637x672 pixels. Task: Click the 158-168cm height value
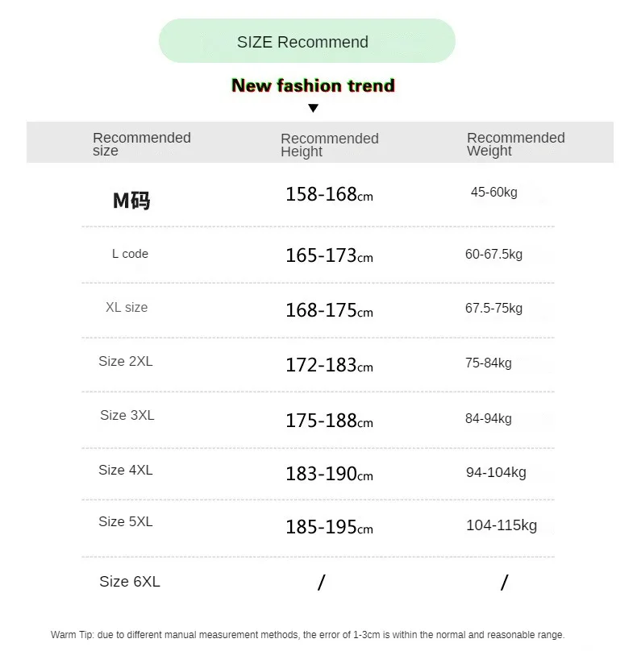pos(330,194)
